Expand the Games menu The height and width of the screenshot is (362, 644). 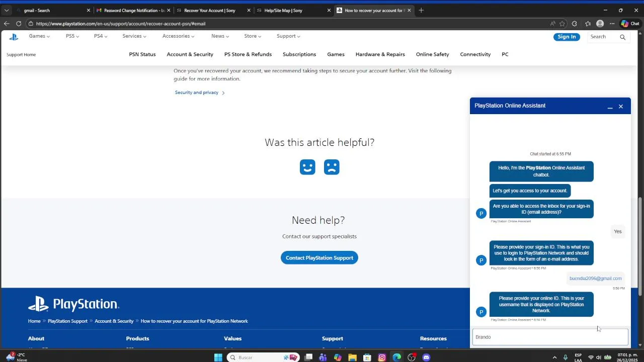point(39,36)
